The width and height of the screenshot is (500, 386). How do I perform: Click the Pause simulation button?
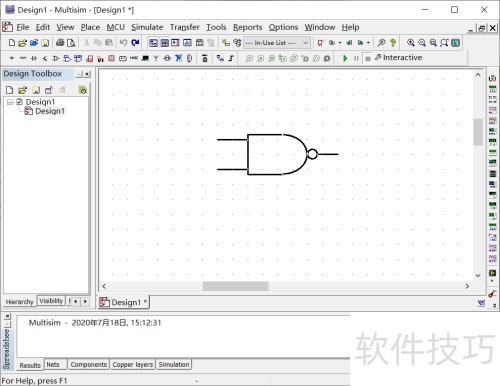[356, 58]
